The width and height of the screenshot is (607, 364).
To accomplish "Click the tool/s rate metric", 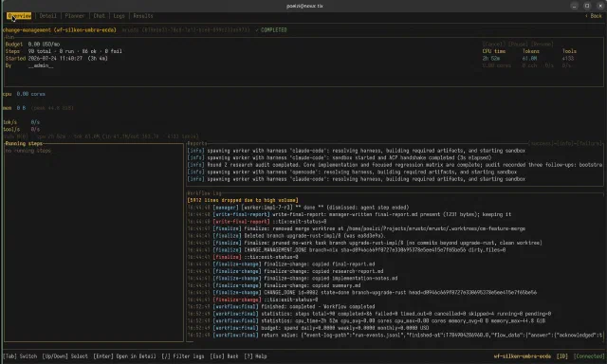I will (x=21, y=129).
